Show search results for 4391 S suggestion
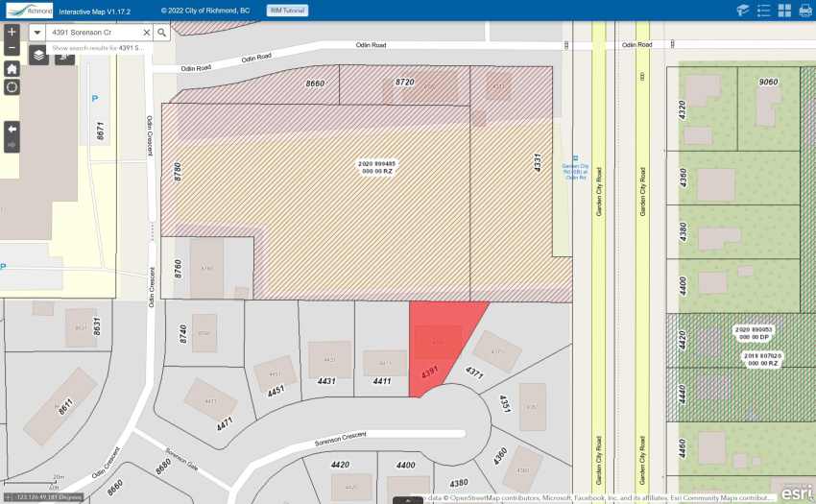The width and height of the screenshot is (816, 504). point(98,48)
